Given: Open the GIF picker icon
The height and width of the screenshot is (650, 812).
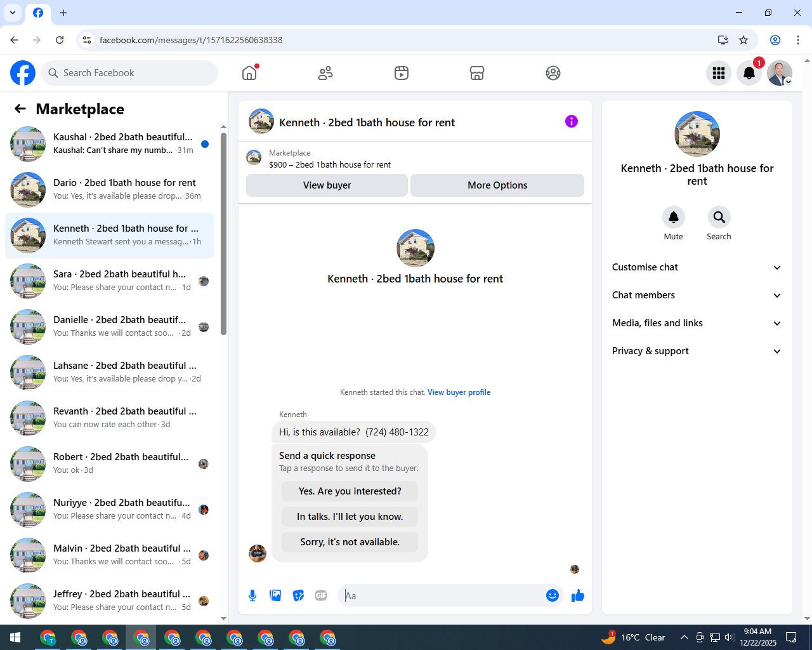Looking at the screenshot, I should pyautogui.click(x=321, y=595).
